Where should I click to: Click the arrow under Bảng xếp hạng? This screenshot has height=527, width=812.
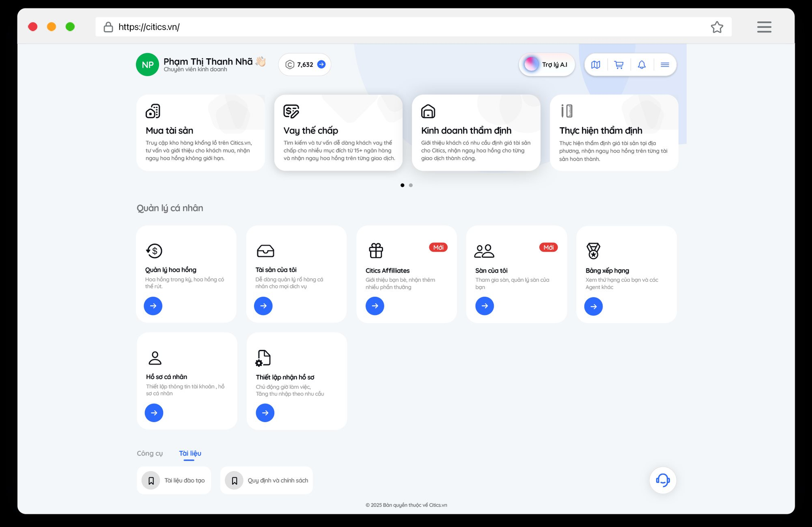pyautogui.click(x=593, y=306)
